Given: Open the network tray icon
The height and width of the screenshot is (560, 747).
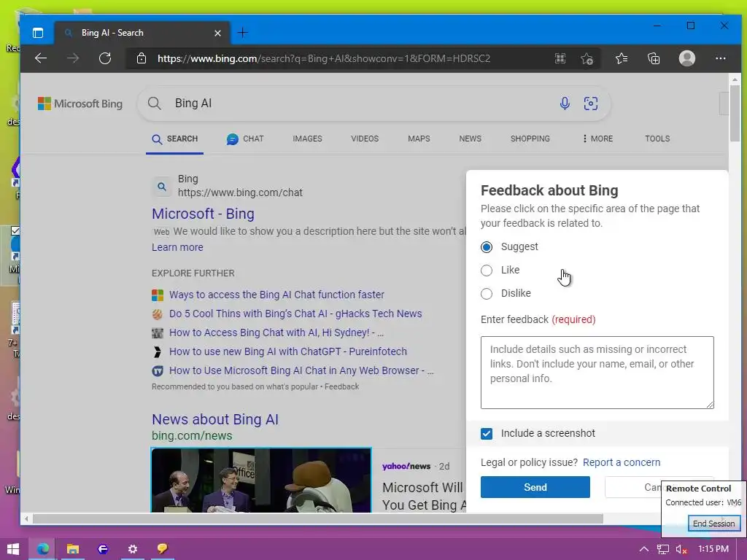Looking at the screenshot, I should pyautogui.click(x=662, y=549).
